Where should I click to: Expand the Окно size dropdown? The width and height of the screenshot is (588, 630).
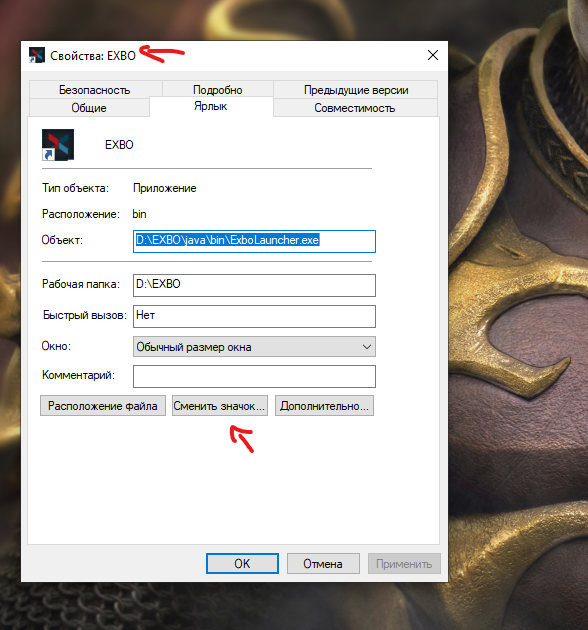(x=254, y=347)
